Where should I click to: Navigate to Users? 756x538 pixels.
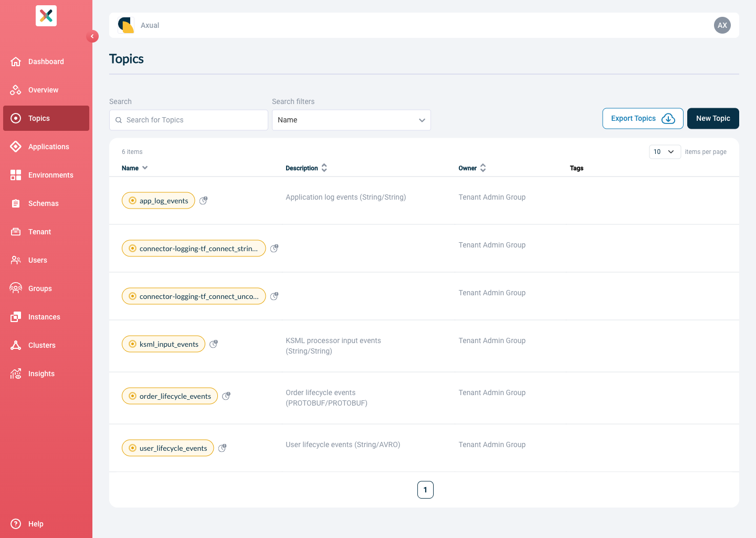pos(46,260)
